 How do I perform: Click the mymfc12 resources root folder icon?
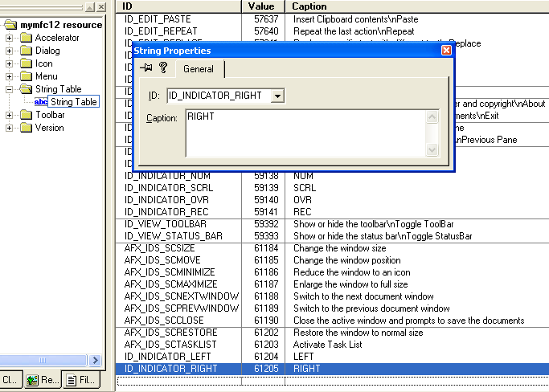tap(10, 25)
